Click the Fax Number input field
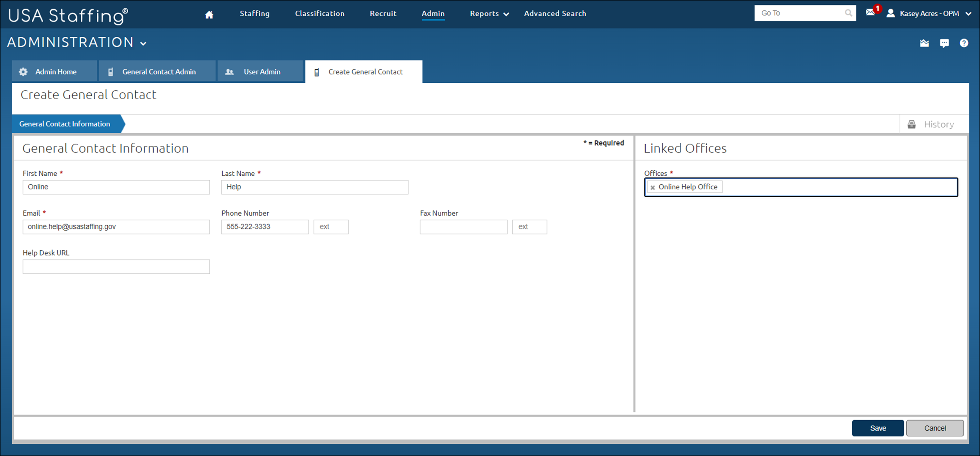The width and height of the screenshot is (980, 456). (x=463, y=227)
